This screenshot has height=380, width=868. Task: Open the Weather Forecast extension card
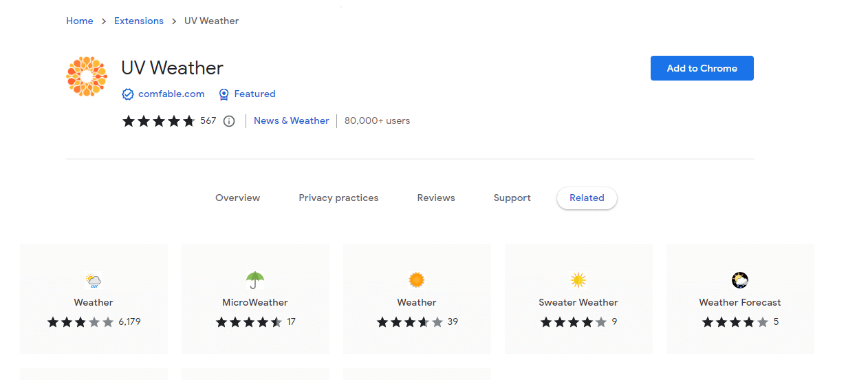tap(740, 299)
